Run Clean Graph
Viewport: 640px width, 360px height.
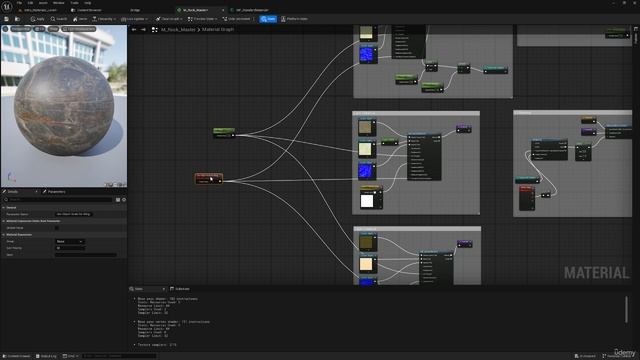(169, 19)
